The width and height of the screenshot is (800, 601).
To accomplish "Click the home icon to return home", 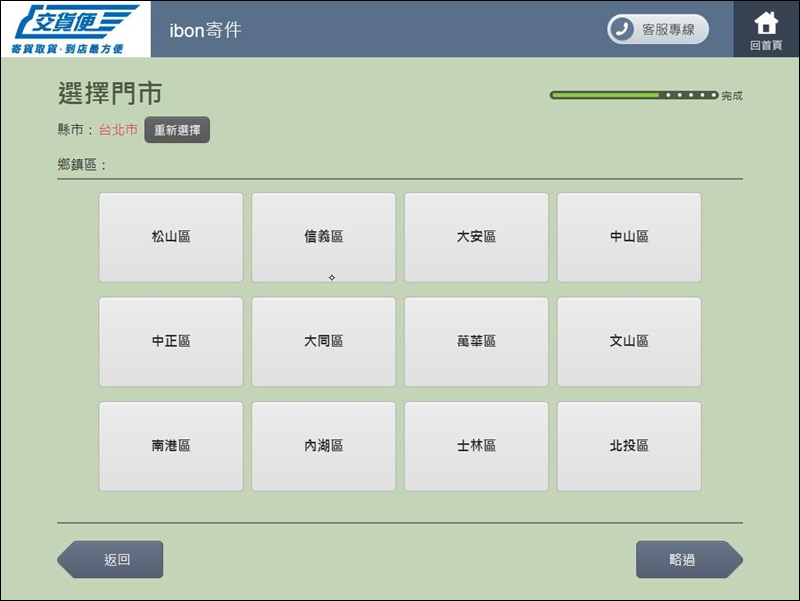I will (766, 24).
